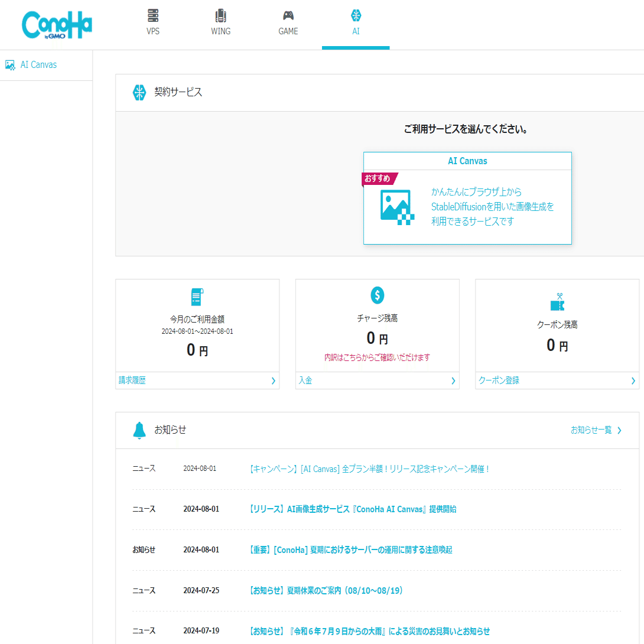Expand 請求履歴 chevron arrow
The image size is (644, 644).
pyautogui.click(x=273, y=380)
